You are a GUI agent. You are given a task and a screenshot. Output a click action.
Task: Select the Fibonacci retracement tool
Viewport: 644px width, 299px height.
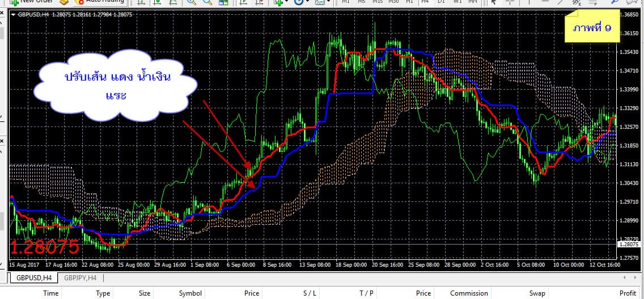click(x=592, y=2)
